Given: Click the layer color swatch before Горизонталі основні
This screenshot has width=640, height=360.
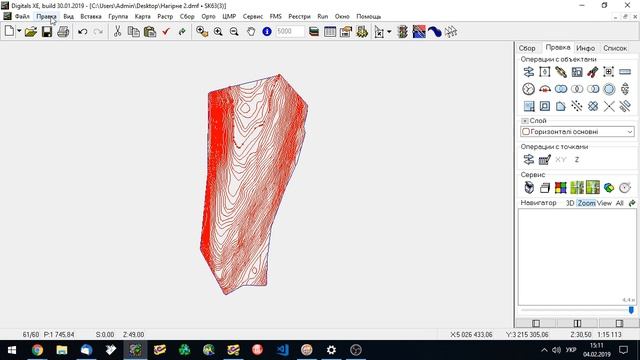Looking at the screenshot, I should point(526,132).
